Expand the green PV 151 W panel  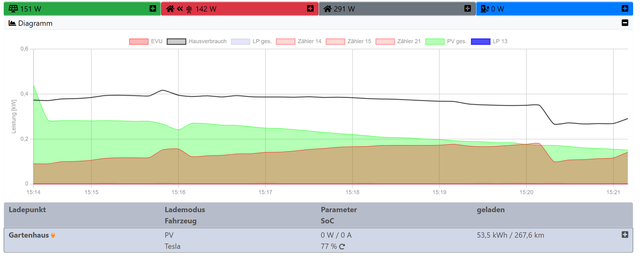(x=153, y=8)
